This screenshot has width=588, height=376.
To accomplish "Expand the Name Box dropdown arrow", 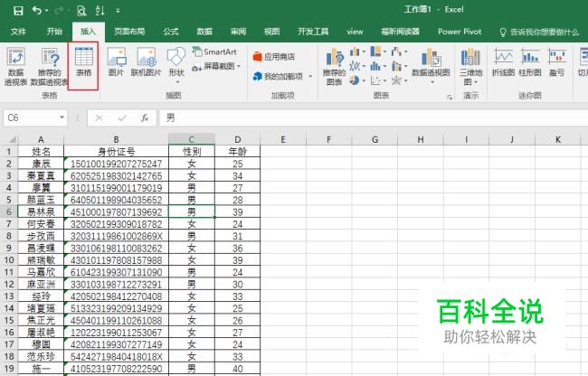I will [x=62, y=118].
